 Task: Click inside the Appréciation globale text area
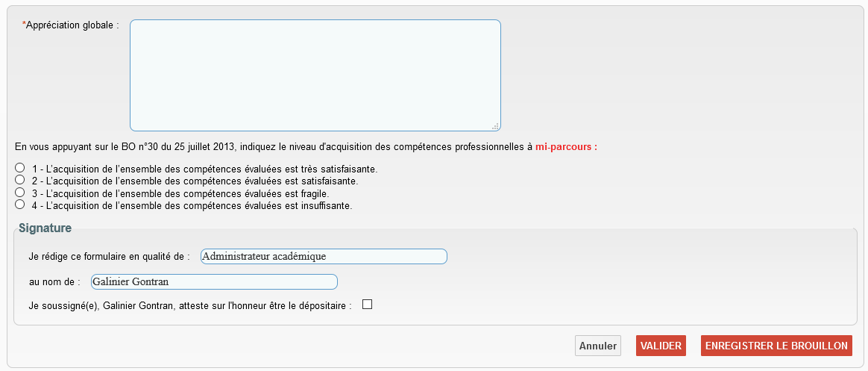(315, 75)
